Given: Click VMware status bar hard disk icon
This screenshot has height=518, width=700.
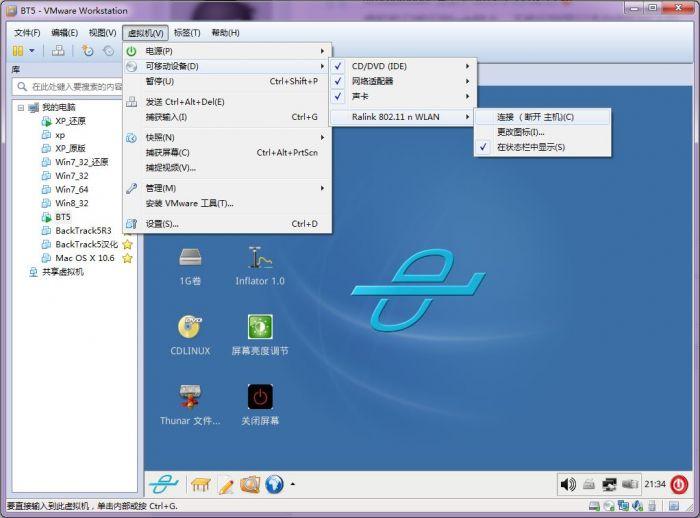Looking at the screenshot, I should point(594,506).
